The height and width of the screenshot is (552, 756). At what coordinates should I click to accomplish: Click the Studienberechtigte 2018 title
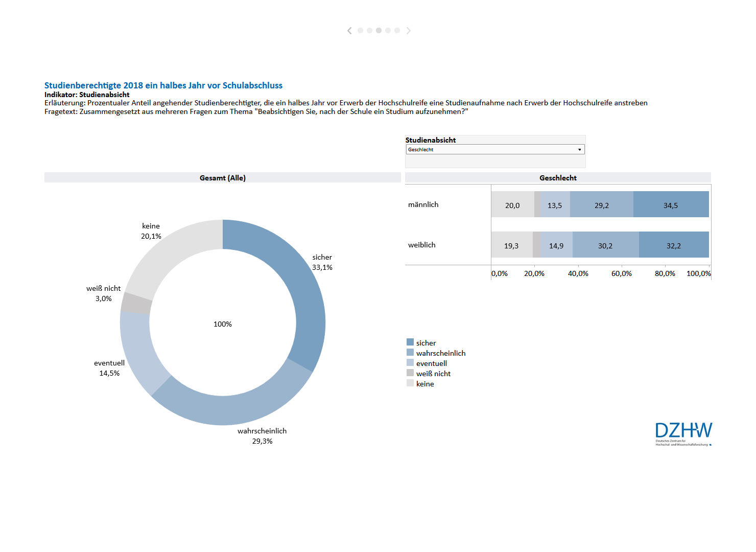coord(163,85)
